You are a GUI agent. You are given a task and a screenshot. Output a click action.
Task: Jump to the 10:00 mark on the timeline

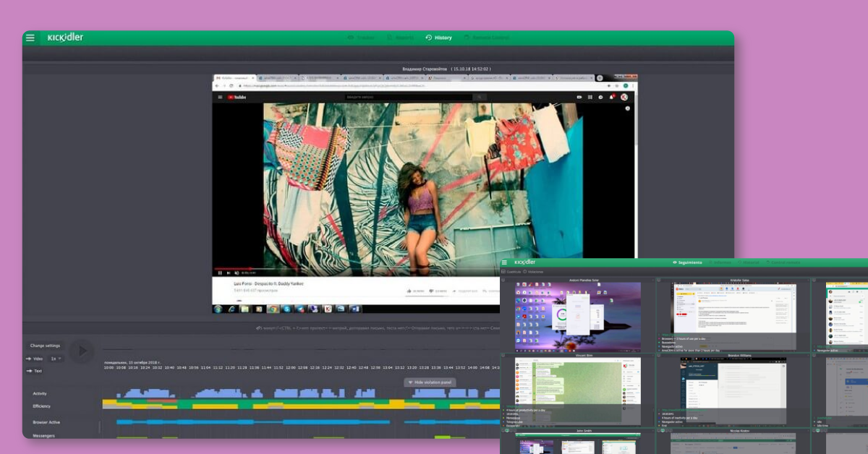pyautogui.click(x=109, y=367)
